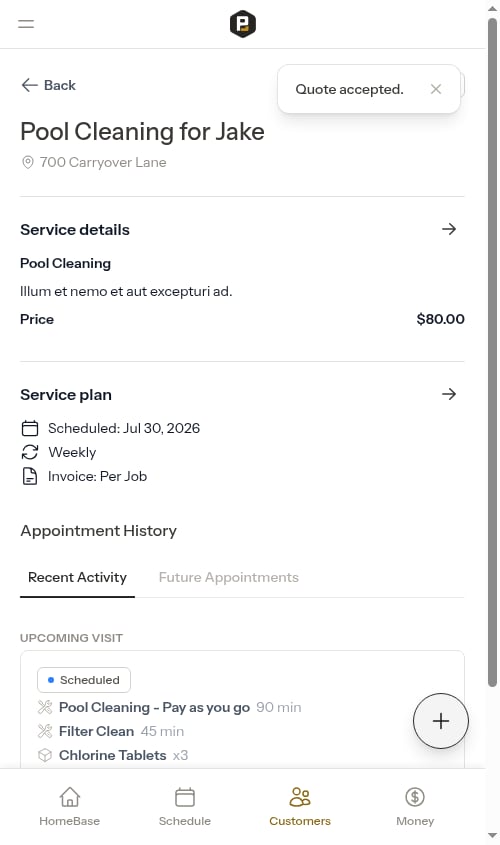The height and width of the screenshot is (845, 500).
Task: Open Schedule from bottom navigation
Action: pyautogui.click(x=185, y=806)
